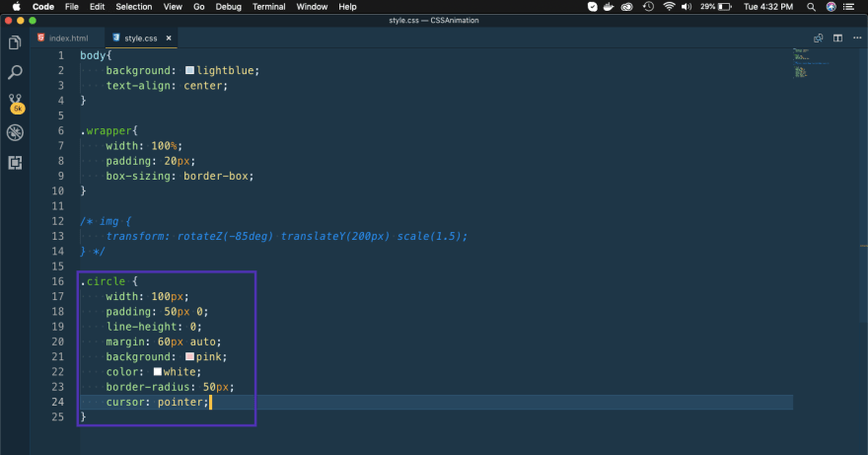Click the .wrapper selector on line 6

pyautogui.click(x=106, y=131)
